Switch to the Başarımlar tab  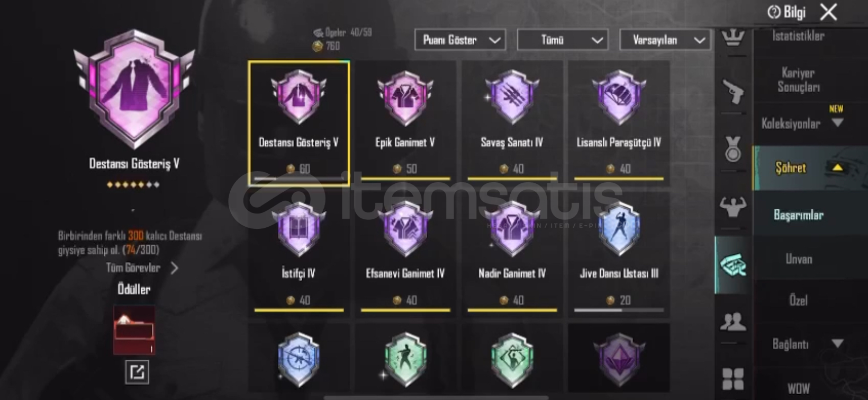pos(798,215)
